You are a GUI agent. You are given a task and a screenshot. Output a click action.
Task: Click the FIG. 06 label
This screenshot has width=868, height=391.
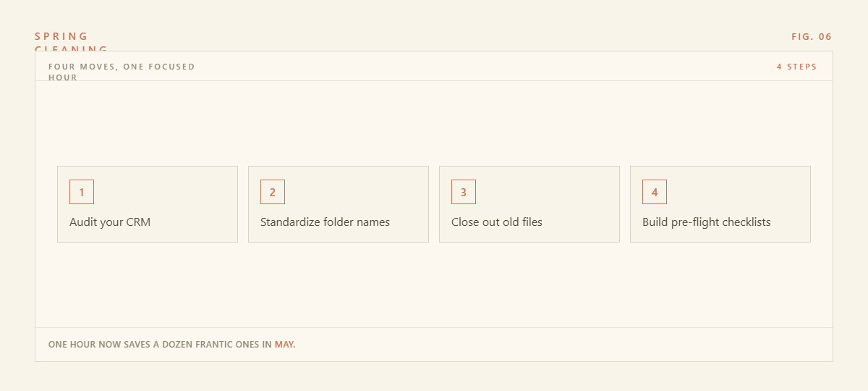[812, 36]
